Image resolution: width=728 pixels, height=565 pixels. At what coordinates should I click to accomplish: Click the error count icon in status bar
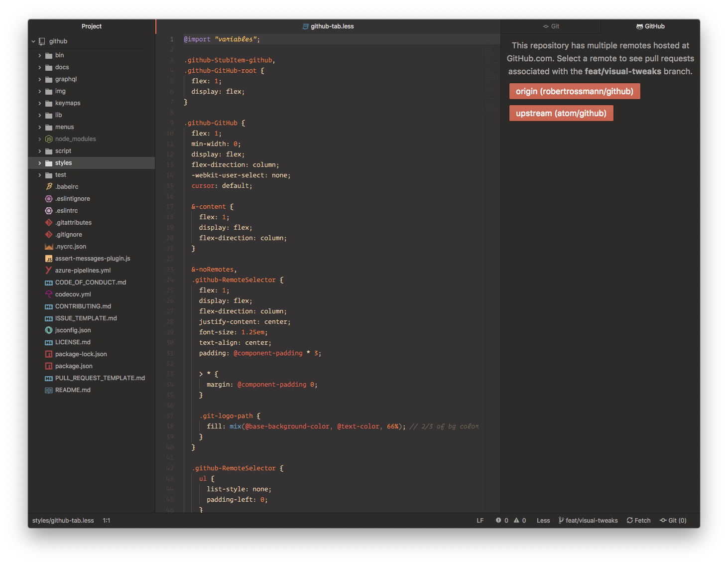click(498, 520)
